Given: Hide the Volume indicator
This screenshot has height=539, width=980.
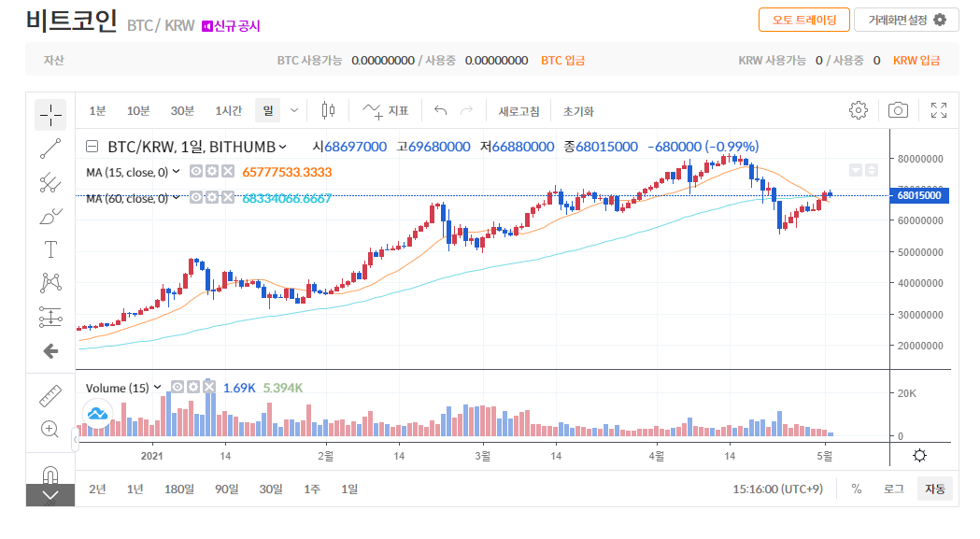Looking at the screenshot, I should (x=178, y=387).
